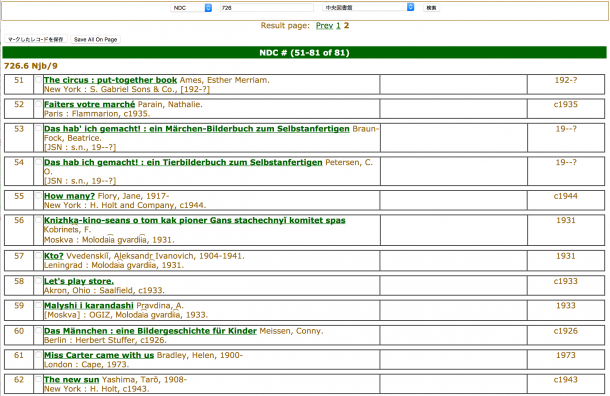Go to the Prev results page
610x396 pixels.
coord(324,26)
